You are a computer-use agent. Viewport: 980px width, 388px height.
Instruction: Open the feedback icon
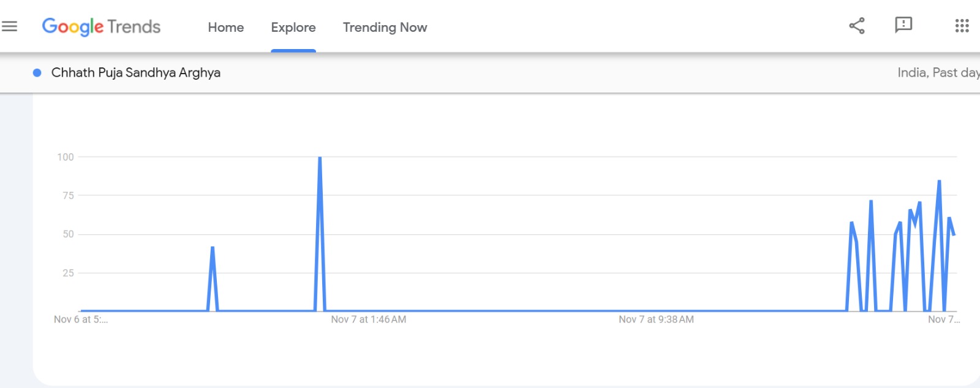coord(903,26)
